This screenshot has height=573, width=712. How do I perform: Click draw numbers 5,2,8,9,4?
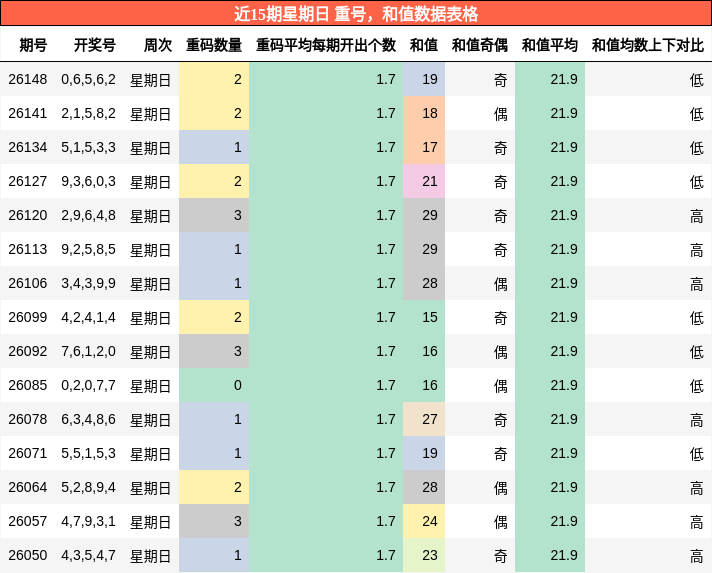point(89,487)
